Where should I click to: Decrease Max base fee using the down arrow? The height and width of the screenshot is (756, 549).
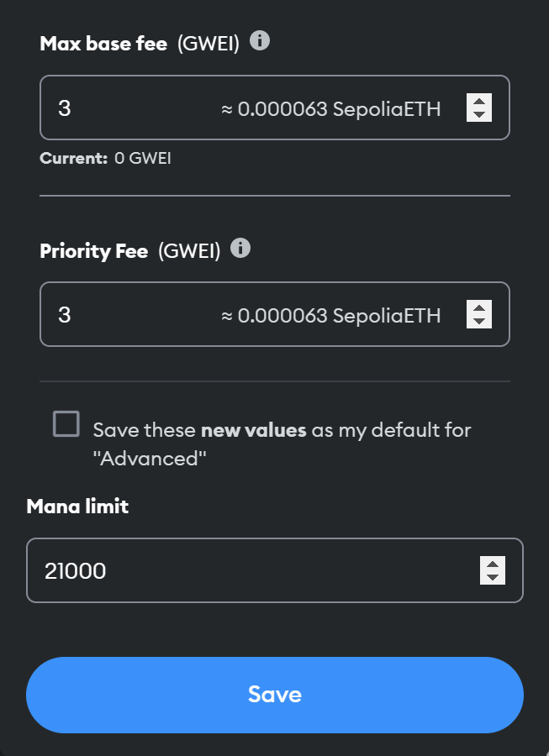click(x=478, y=114)
